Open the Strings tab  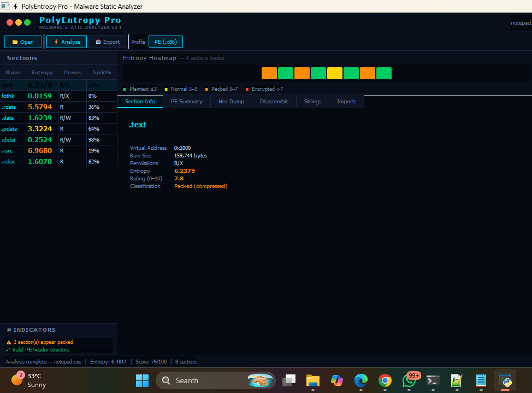pos(312,101)
